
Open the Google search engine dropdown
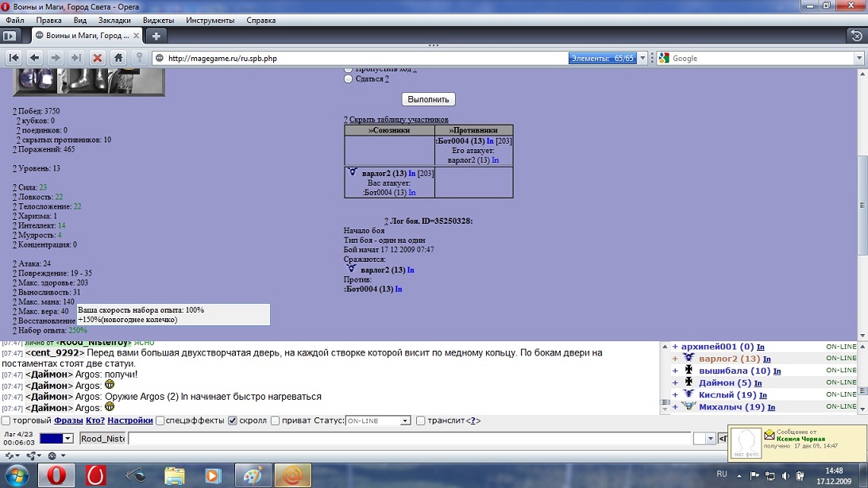[x=664, y=58]
